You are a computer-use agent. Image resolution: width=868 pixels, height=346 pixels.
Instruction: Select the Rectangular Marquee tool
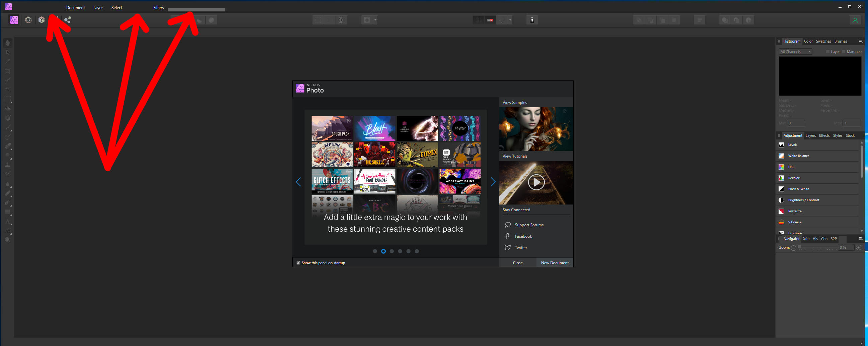coord(8,100)
